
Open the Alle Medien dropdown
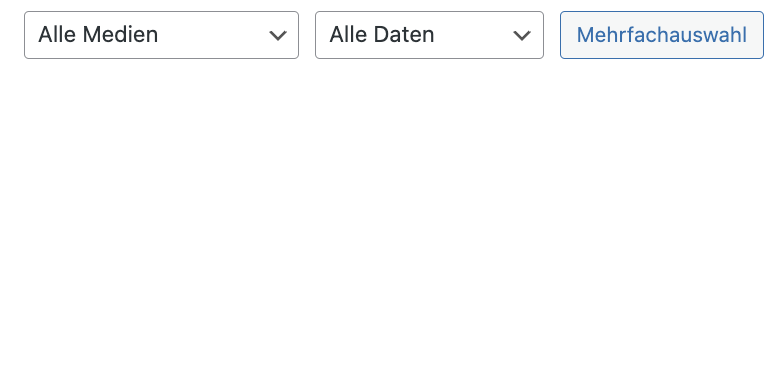coord(161,35)
